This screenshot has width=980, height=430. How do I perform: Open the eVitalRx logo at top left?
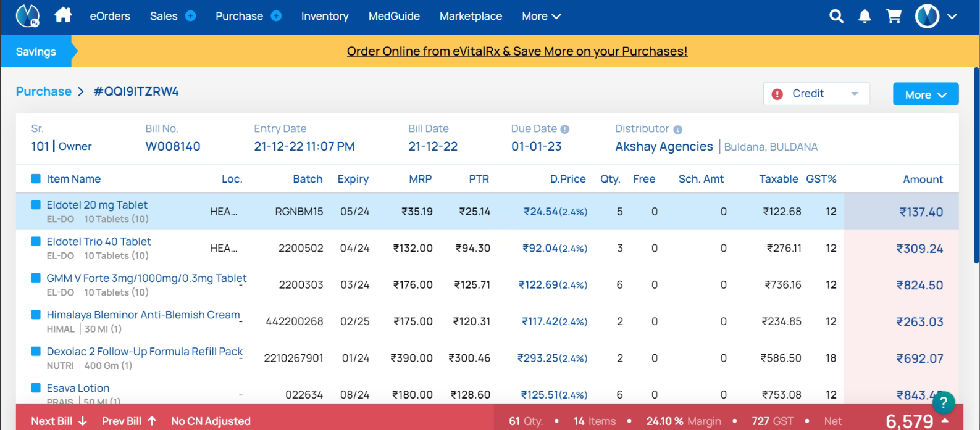[27, 16]
